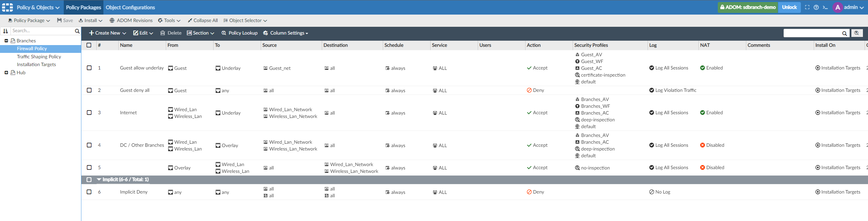Expand the Hub tree node
Screen dimensions: 868x221
pyautogui.click(x=6, y=73)
